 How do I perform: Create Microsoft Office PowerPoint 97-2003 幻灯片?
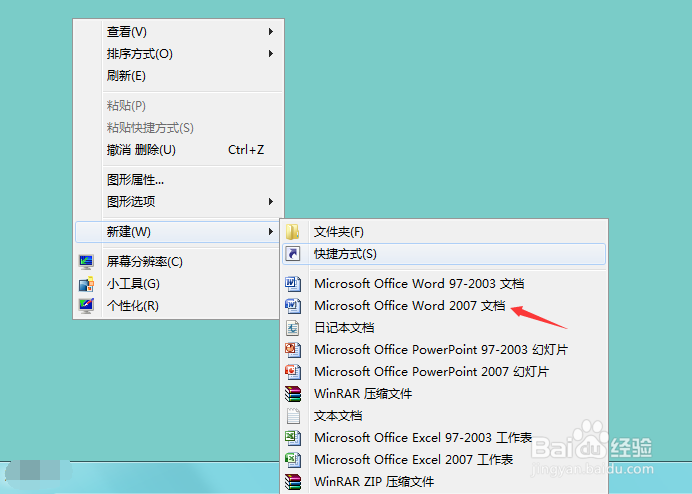click(444, 350)
